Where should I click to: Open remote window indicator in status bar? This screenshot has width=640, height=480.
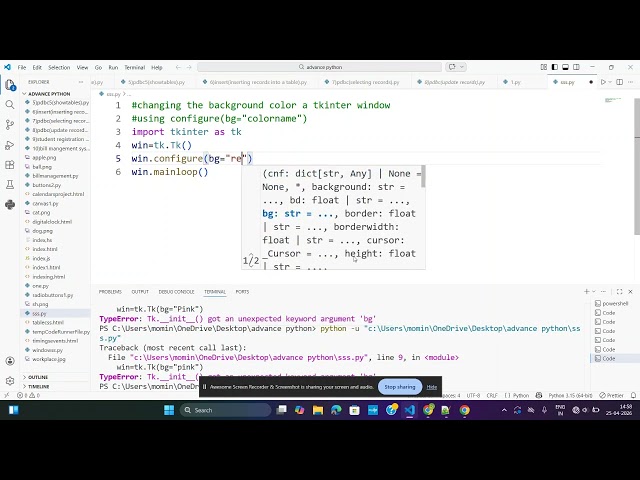click(x=7, y=395)
